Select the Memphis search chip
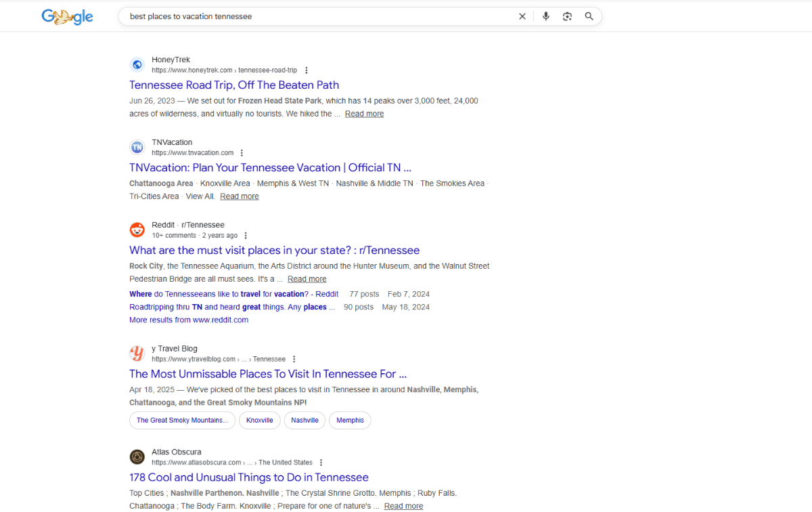 coord(350,420)
